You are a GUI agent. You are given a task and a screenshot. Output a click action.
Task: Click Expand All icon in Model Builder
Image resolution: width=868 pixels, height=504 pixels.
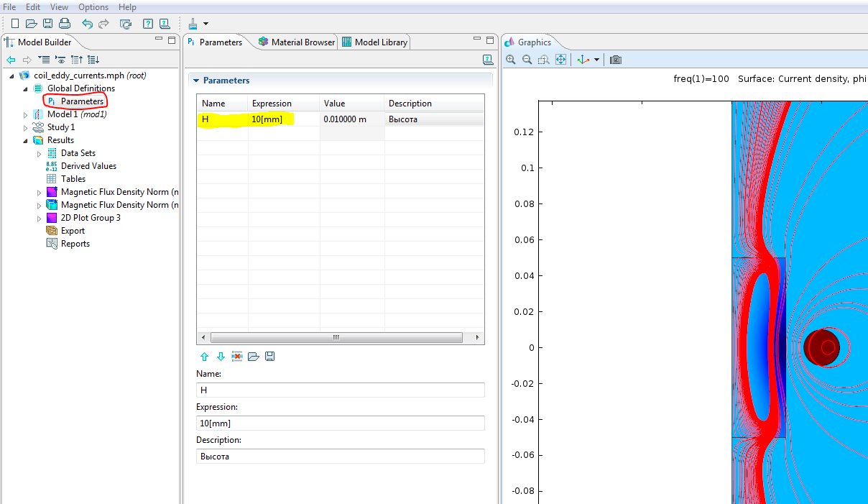[44, 60]
